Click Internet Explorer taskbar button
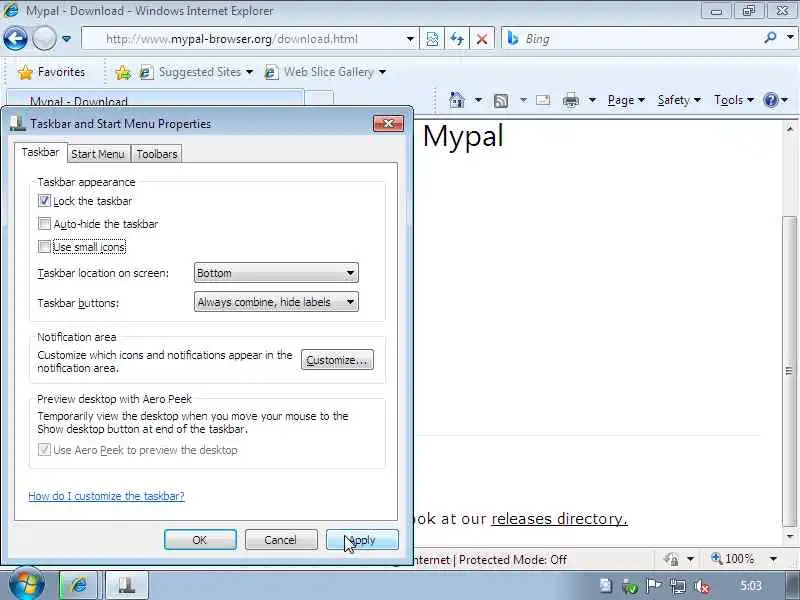 tap(78, 585)
